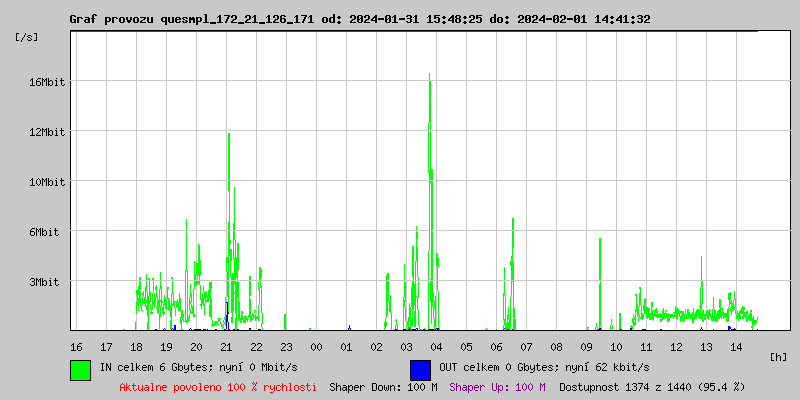Select the 12Mbit label on the Y axis
800x400 pixels.
click(46, 132)
